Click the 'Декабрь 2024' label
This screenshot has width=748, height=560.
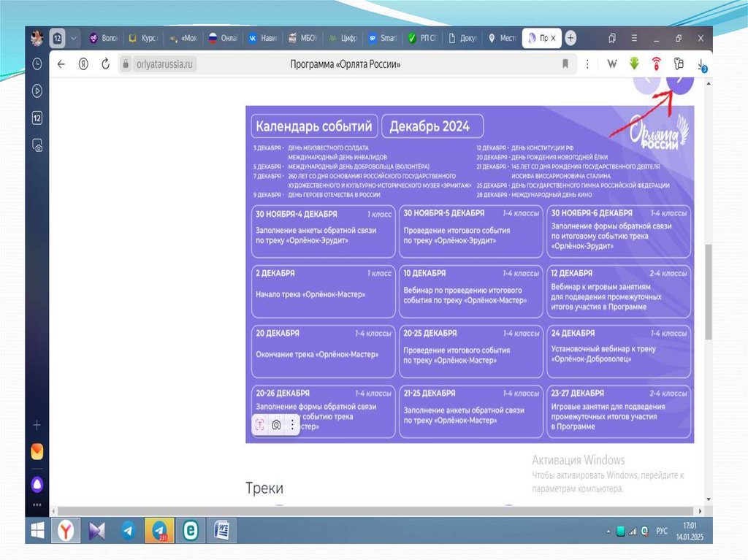(x=432, y=126)
